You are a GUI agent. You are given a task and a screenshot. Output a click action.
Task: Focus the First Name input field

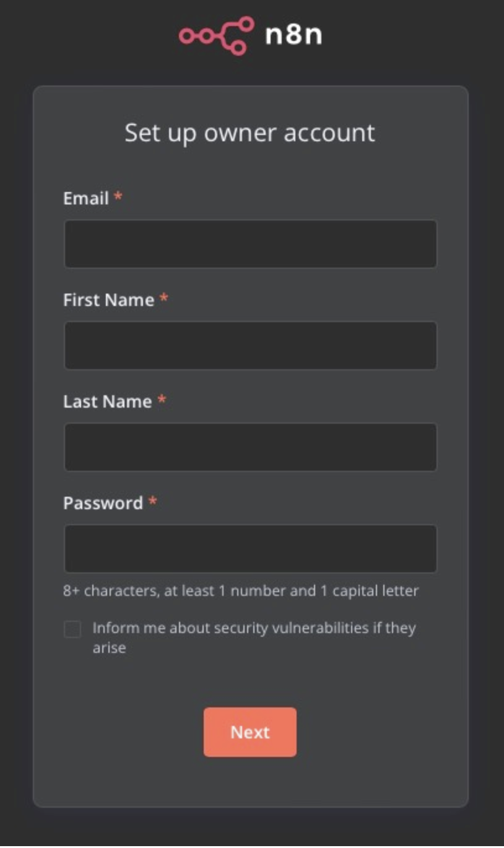250,346
